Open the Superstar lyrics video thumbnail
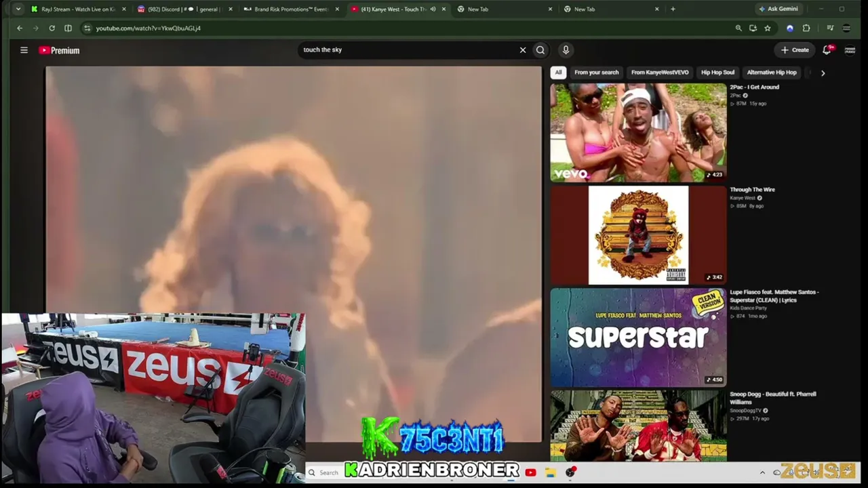This screenshot has height=488, width=868. pos(638,338)
